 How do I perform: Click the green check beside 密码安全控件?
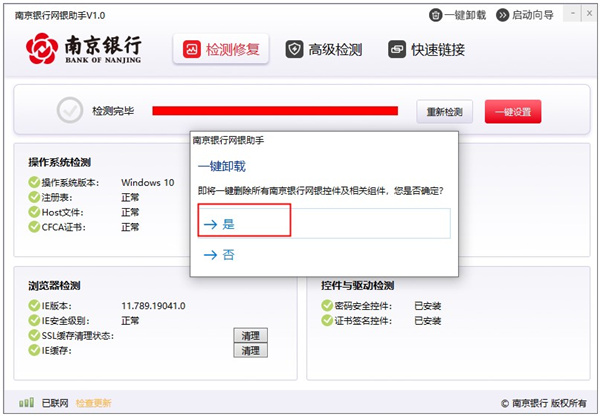(327, 305)
